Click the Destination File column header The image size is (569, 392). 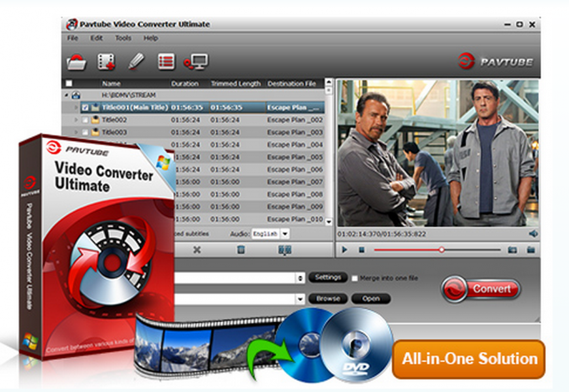292,84
